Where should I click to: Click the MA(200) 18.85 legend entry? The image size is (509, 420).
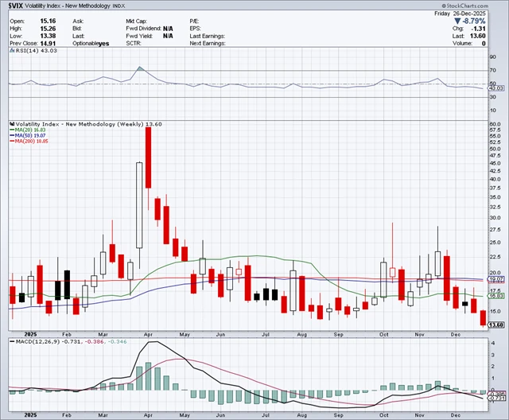[x=30, y=142]
